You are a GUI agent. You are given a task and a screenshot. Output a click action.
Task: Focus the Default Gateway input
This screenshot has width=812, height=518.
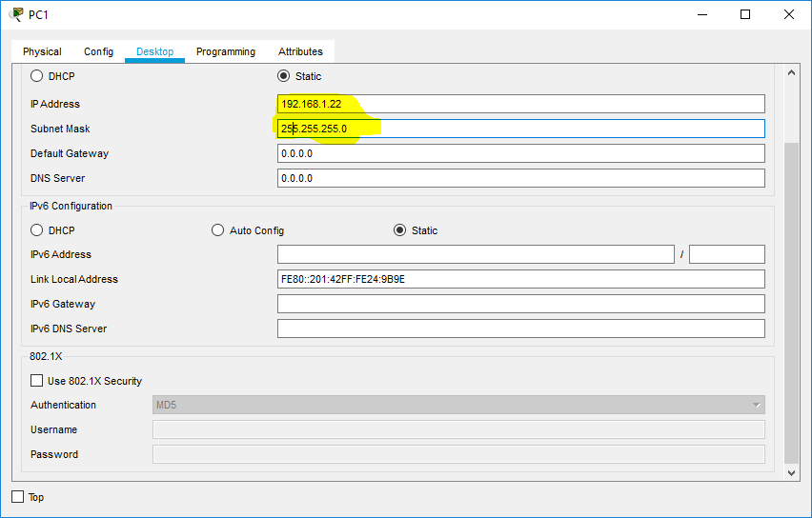pos(520,153)
